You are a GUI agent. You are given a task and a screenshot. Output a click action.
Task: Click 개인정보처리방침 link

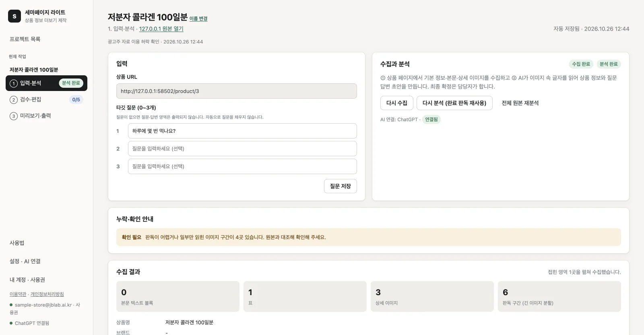click(x=47, y=294)
